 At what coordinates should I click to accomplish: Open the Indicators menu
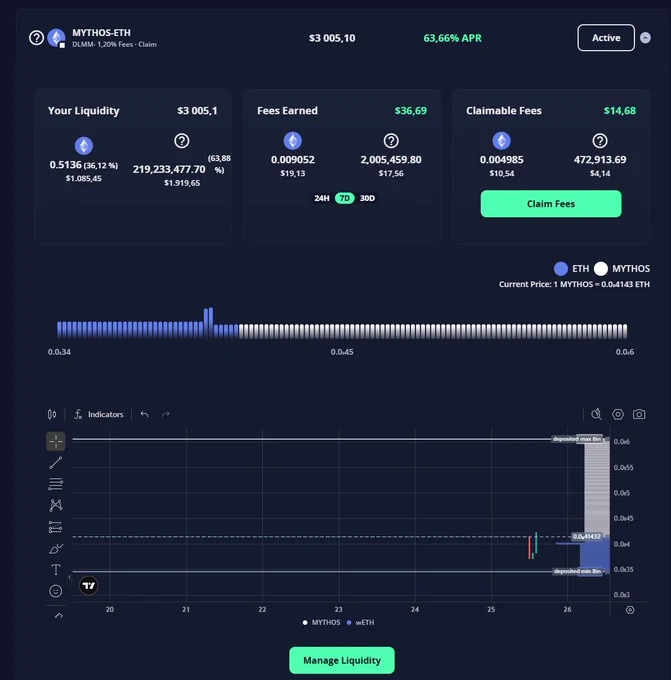tap(99, 415)
